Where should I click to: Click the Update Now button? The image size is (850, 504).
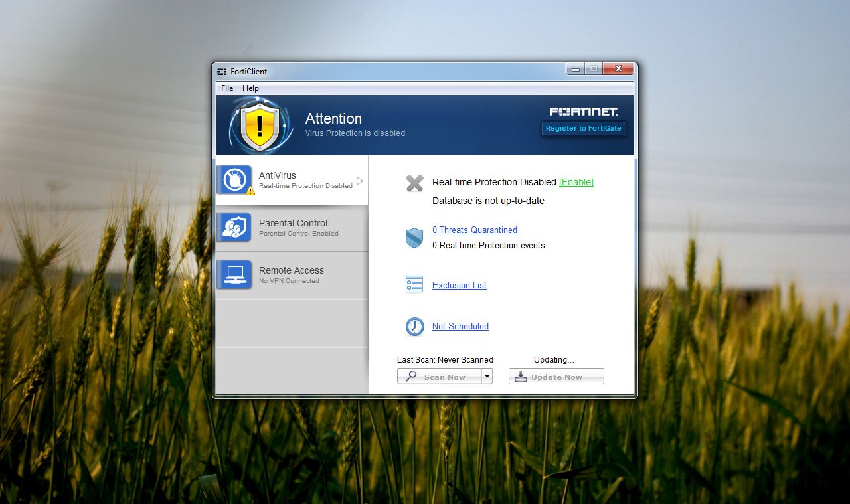tap(556, 376)
